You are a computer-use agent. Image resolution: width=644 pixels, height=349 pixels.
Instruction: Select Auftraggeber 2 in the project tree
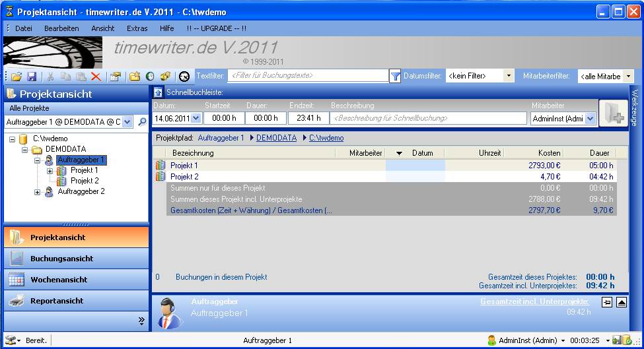pos(81,191)
